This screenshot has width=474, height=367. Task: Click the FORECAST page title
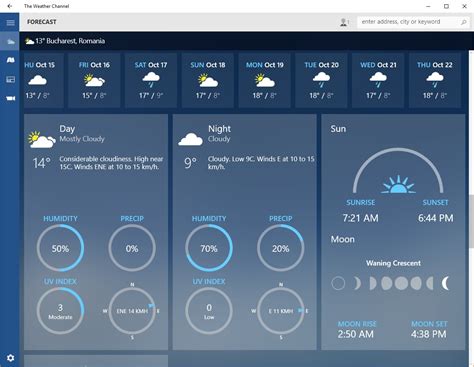coord(42,22)
